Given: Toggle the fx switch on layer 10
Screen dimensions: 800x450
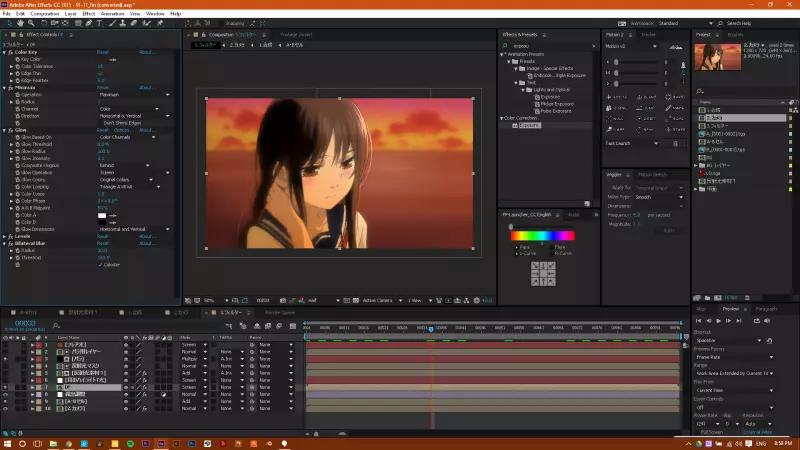Looking at the screenshot, I should (x=144, y=409).
